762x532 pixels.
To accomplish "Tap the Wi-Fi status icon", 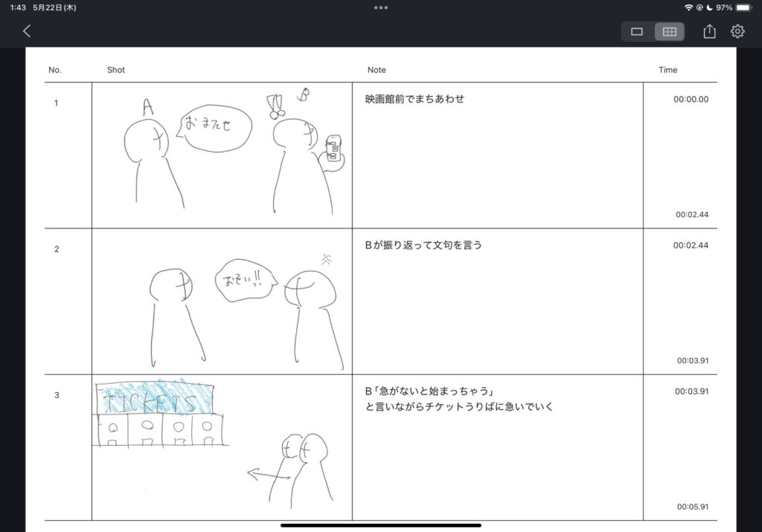I will pyautogui.click(x=688, y=7).
